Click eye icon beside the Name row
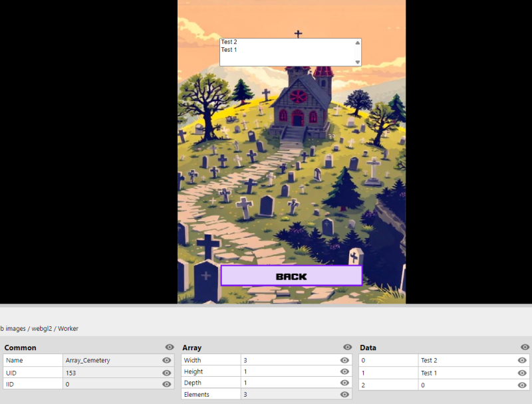532x404 pixels. [166, 360]
